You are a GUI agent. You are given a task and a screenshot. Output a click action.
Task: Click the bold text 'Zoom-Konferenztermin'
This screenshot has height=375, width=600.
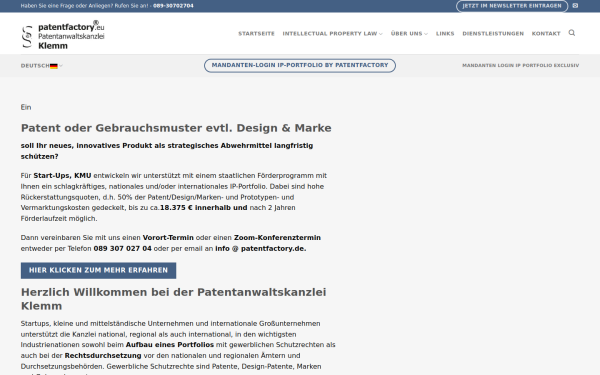277,238
